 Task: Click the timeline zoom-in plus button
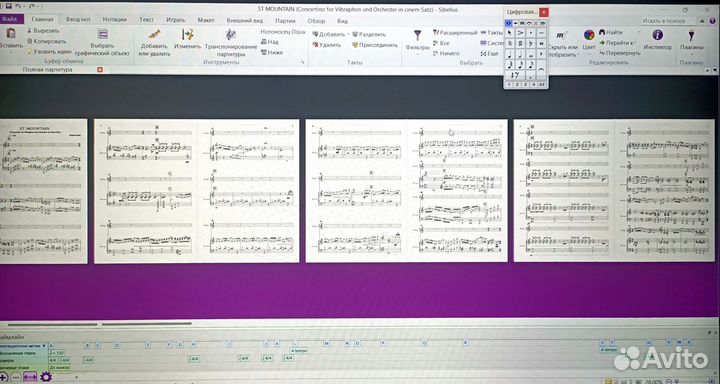pos(3,377)
